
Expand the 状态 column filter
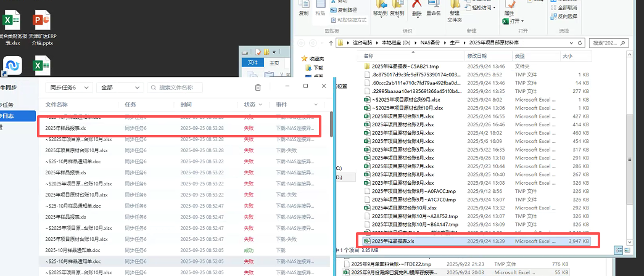tap(259, 105)
